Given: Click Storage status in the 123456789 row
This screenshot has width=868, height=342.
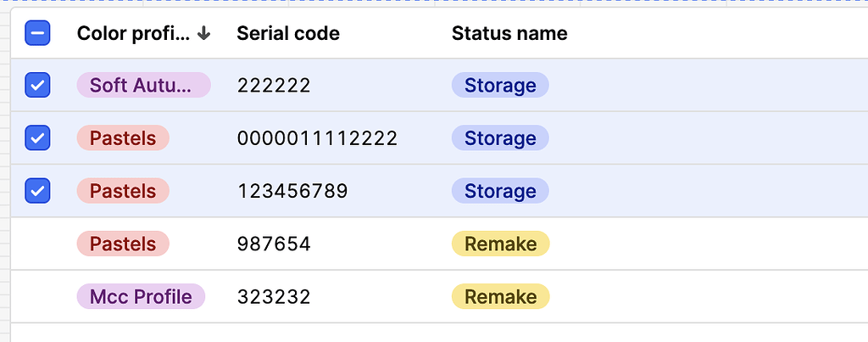Looking at the screenshot, I should (x=500, y=190).
